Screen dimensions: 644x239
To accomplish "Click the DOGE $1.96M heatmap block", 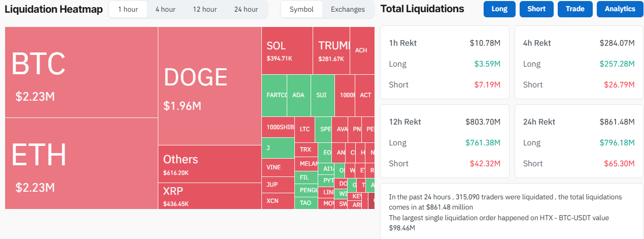I will coord(209,86).
